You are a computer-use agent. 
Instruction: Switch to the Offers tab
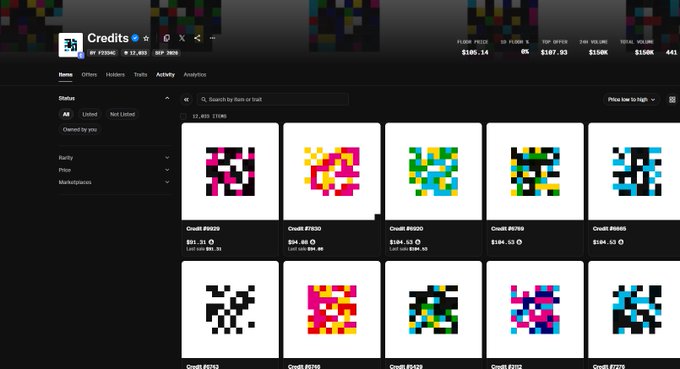pyautogui.click(x=89, y=75)
